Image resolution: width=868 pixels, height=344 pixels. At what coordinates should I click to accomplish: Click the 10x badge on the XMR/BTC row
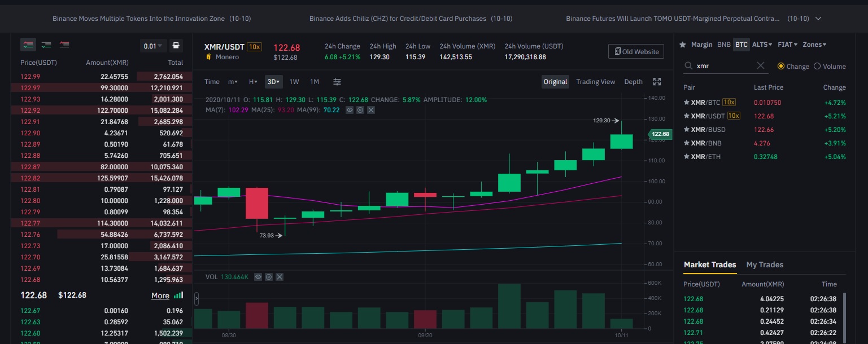coord(729,103)
